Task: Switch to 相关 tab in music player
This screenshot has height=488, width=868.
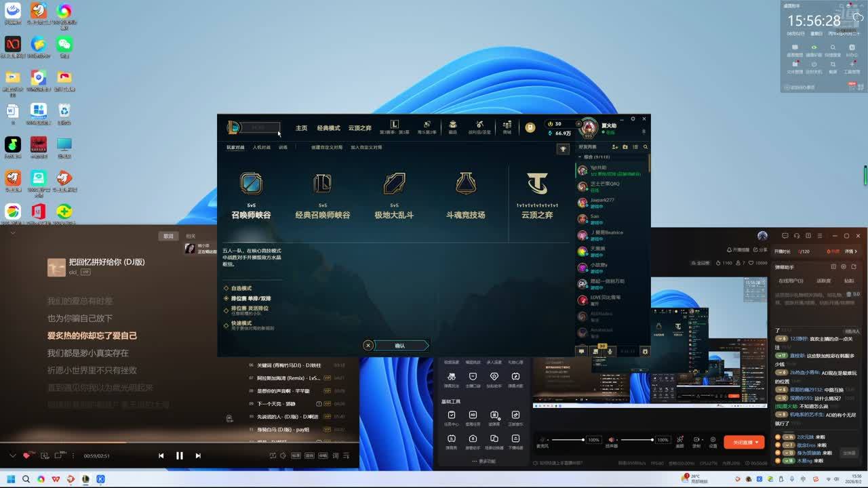Action: tap(191, 236)
